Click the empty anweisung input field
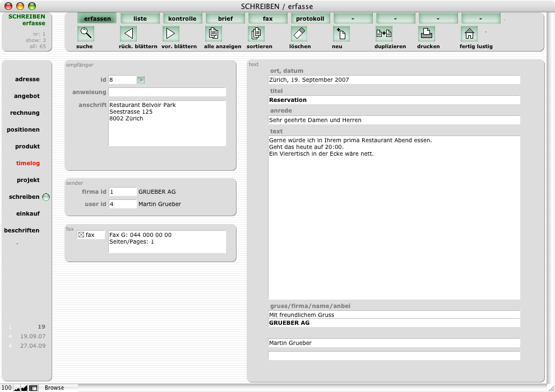 pos(167,92)
